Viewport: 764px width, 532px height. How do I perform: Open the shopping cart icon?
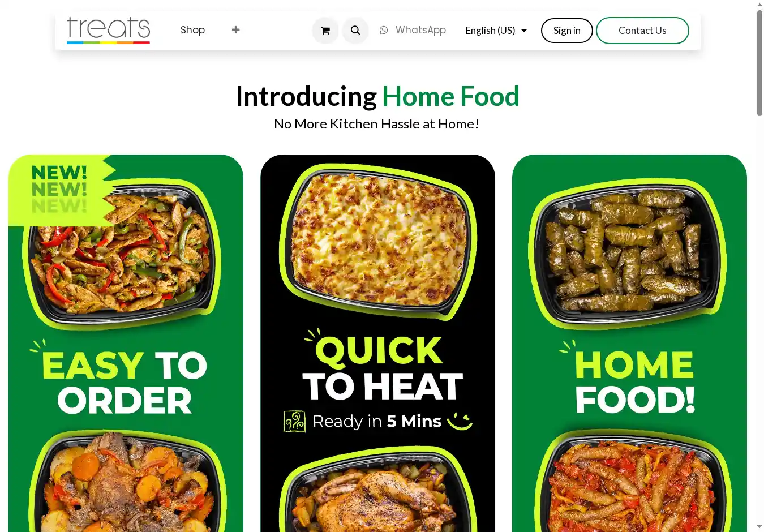point(325,31)
